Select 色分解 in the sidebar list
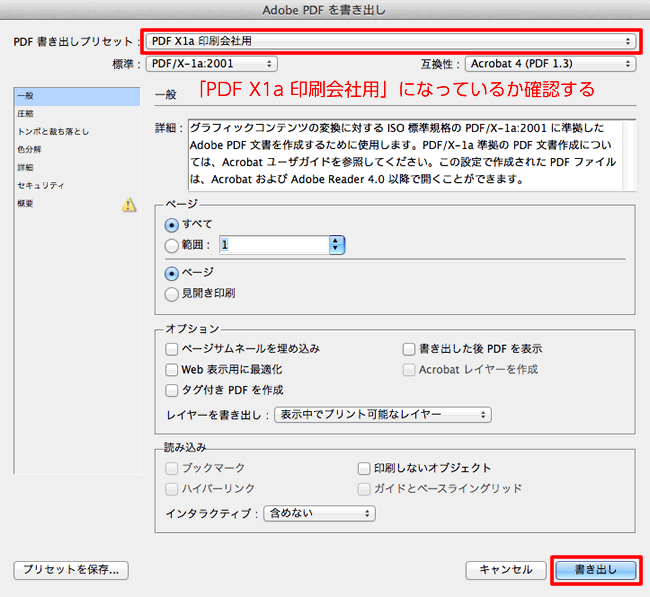This screenshot has height=597, width=650. (77, 150)
